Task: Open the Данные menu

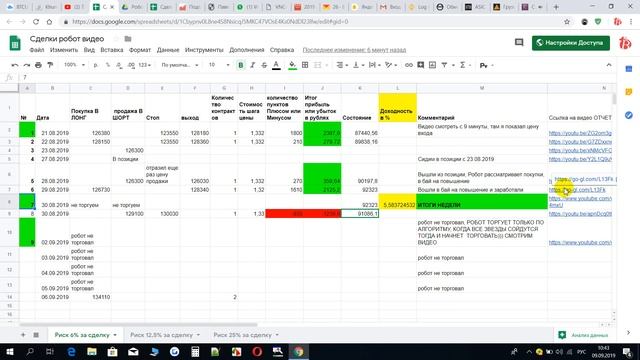Action: [x=168, y=50]
